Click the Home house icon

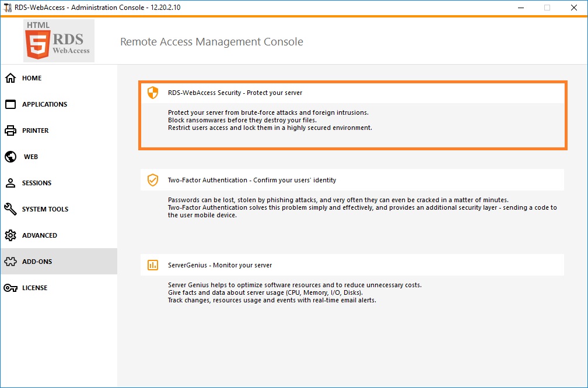[10, 78]
